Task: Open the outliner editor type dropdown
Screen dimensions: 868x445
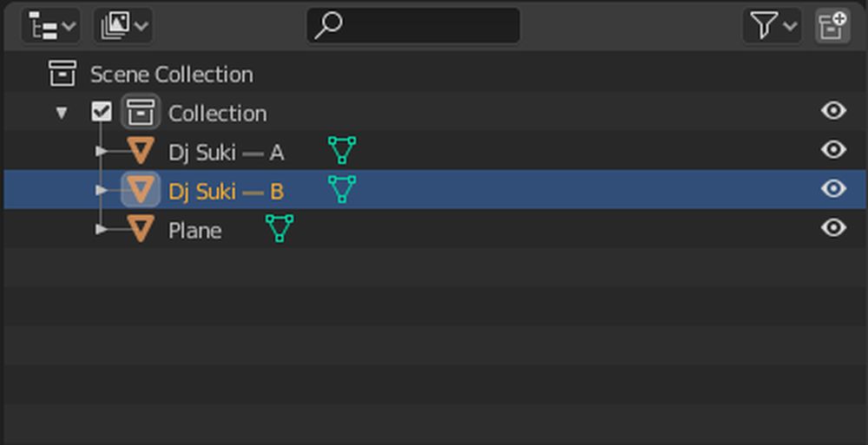Action: (x=51, y=25)
